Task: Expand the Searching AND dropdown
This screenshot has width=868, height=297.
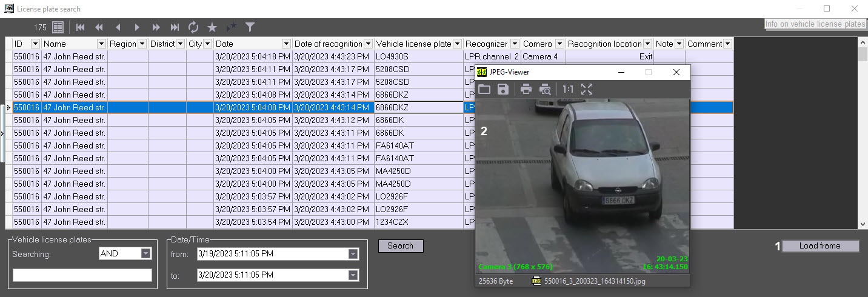Action: (145, 254)
